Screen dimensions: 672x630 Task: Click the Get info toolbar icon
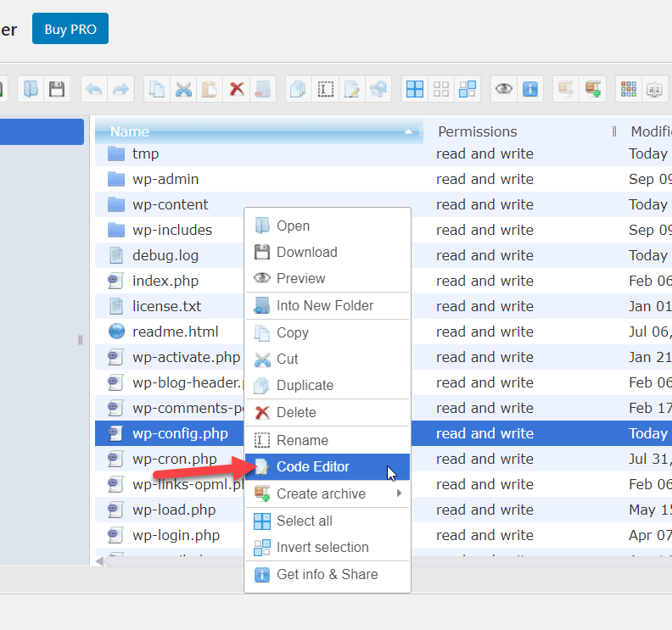coord(530,89)
